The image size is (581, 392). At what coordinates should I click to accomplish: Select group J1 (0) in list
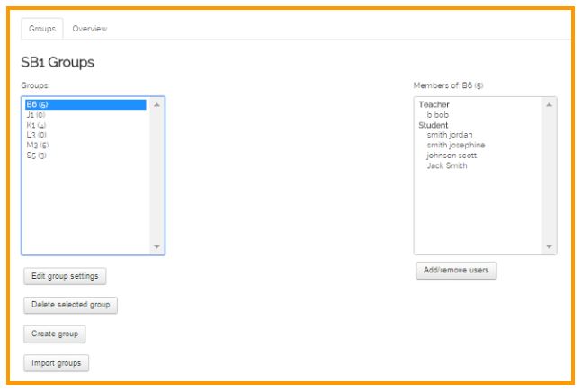85,115
